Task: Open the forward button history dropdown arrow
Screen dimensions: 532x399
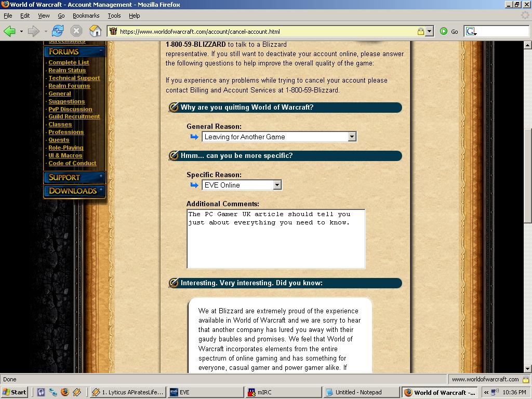Action: coord(46,32)
